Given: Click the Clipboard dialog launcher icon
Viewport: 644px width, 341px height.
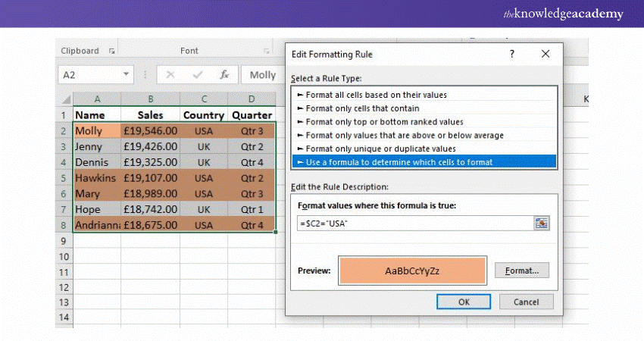Looking at the screenshot, I should tap(112, 52).
